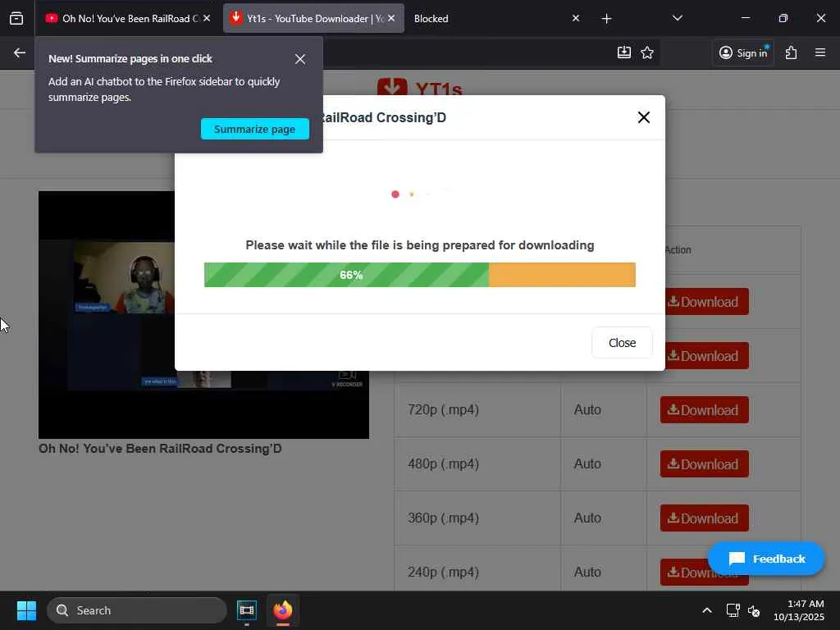Open the Extensions puzzle icon
This screenshot has height=630, width=840.
pos(792,52)
